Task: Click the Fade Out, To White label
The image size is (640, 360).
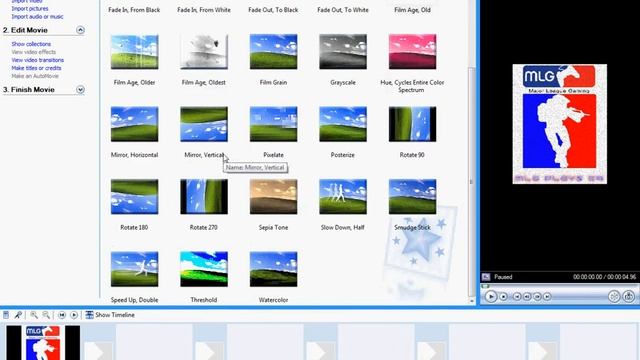Action: [343, 10]
